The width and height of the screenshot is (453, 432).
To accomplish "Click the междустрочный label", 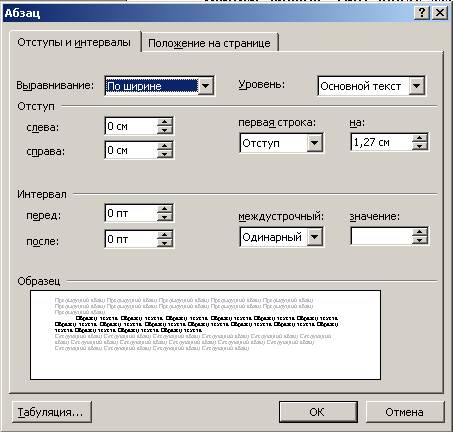I will pos(281,217).
